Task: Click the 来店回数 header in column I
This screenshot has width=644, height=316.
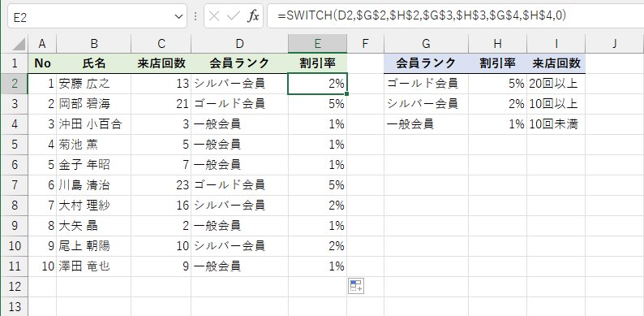Action: [x=556, y=63]
